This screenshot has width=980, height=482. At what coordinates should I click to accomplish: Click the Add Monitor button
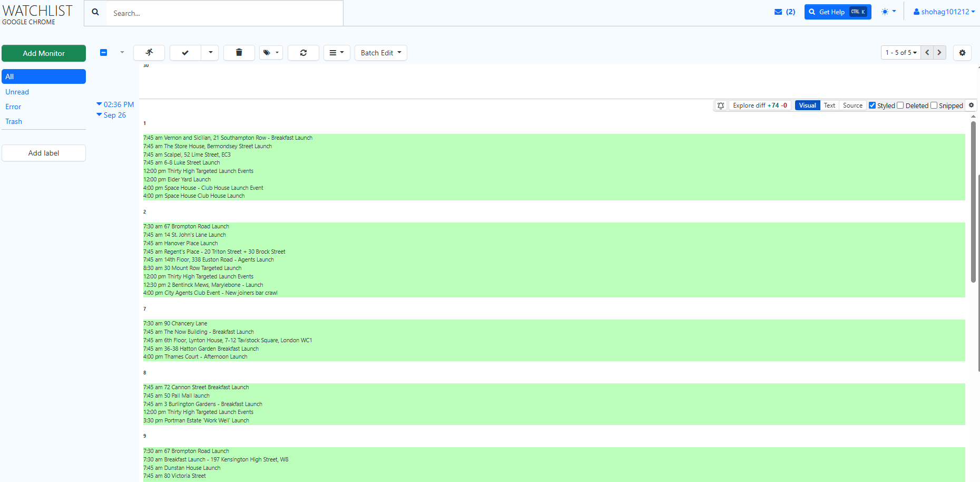[x=44, y=53]
